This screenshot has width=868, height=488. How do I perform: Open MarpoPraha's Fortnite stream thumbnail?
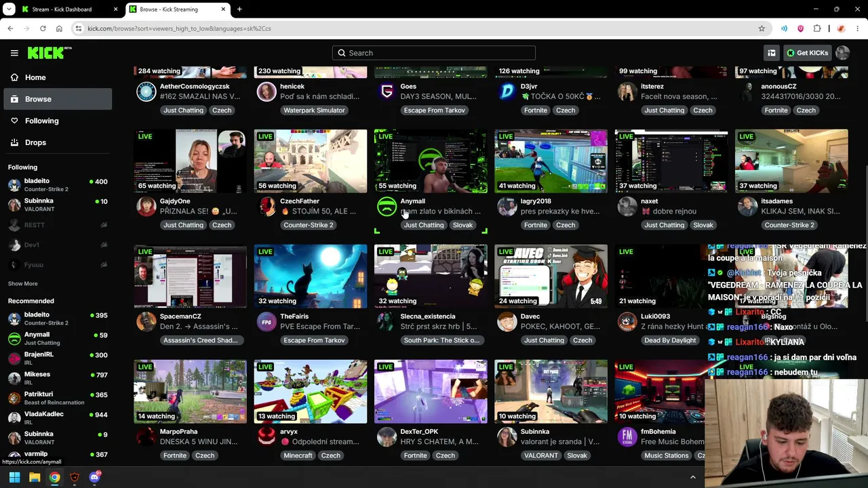point(190,392)
